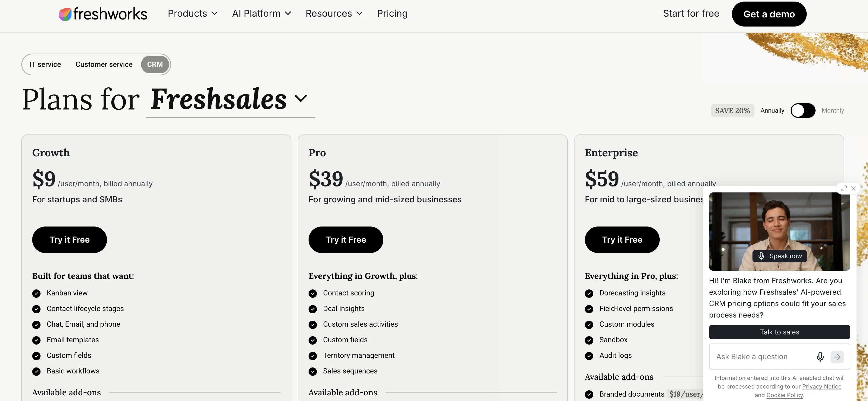This screenshot has height=401, width=868.
Task: Open the Products dropdown menu
Action: click(192, 14)
